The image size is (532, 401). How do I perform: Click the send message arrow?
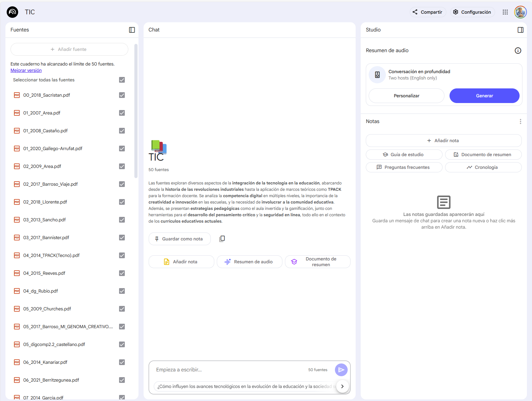[341, 370]
